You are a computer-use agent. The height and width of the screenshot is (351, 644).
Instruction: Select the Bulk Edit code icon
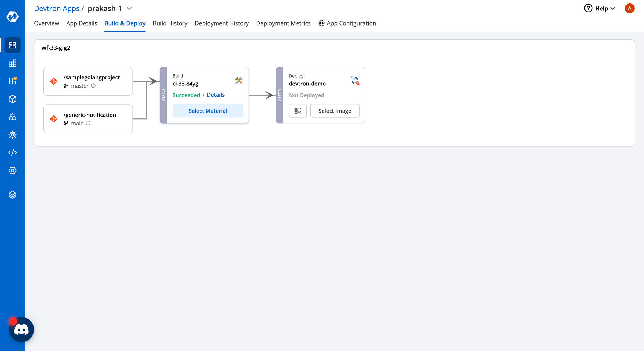click(x=13, y=153)
